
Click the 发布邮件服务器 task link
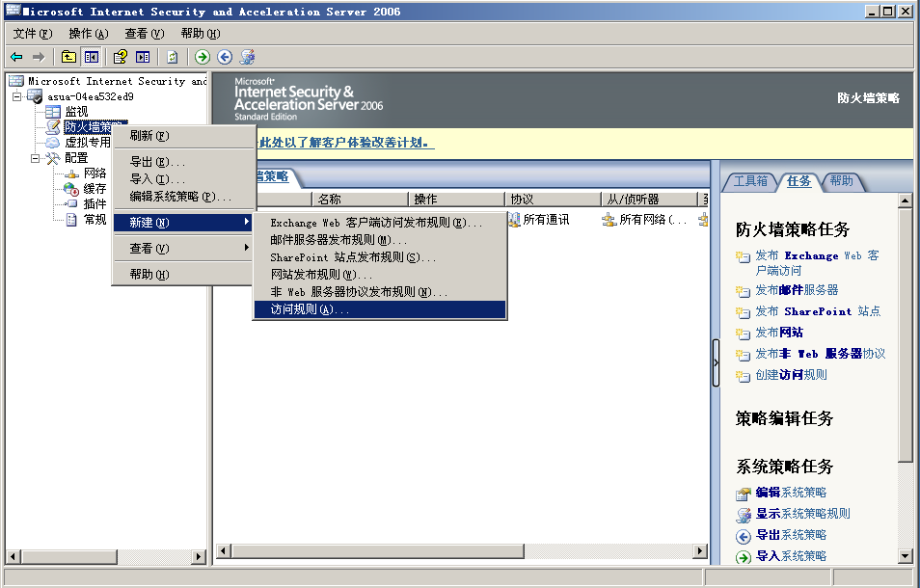point(797,289)
